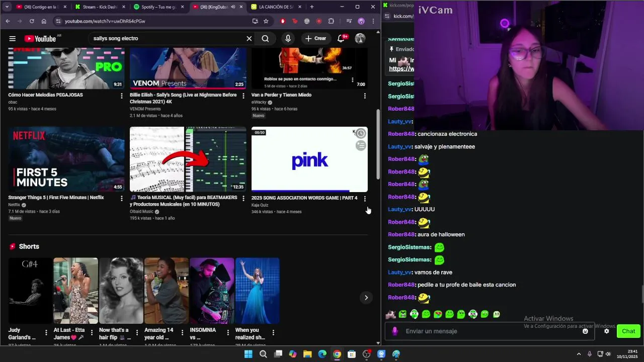Open emoji picker in Kick chat box
The width and height of the screenshot is (644, 362).
585,331
